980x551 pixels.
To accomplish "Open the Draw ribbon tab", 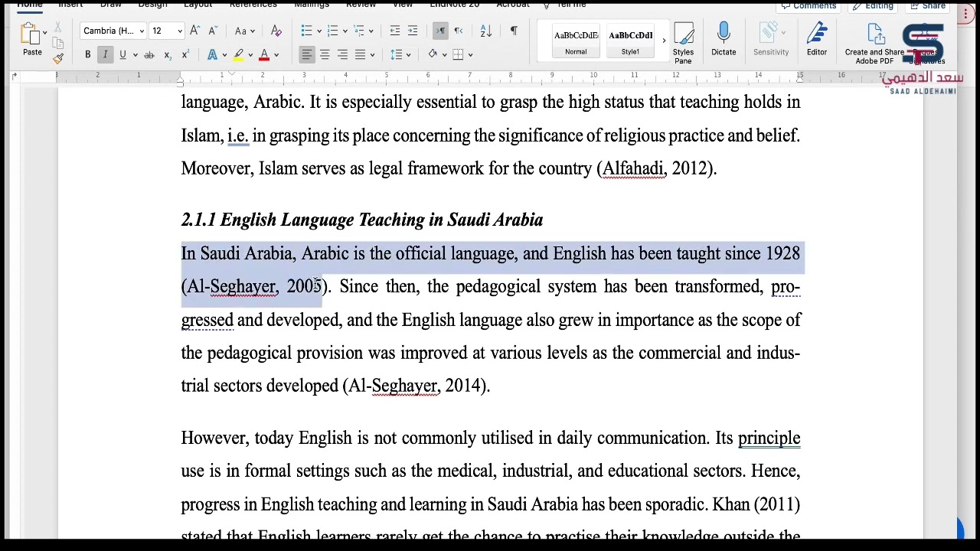I will click(x=110, y=5).
